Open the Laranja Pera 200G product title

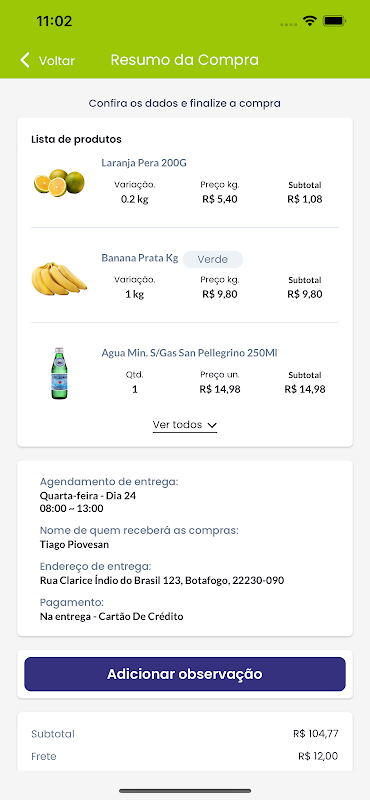(x=144, y=163)
